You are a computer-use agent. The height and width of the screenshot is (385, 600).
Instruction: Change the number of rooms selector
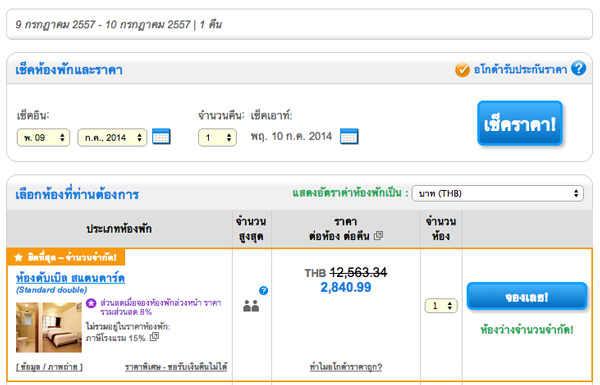441,306
